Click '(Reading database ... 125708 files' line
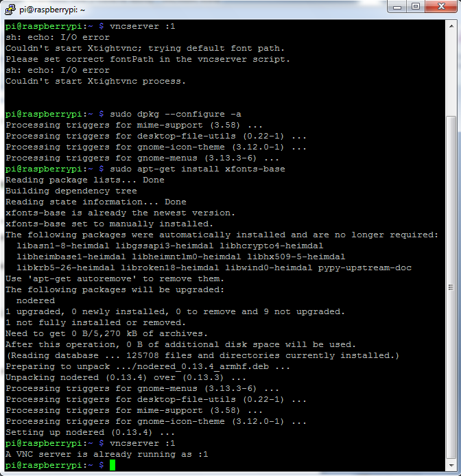The image size is (461, 476). tap(202, 355)
